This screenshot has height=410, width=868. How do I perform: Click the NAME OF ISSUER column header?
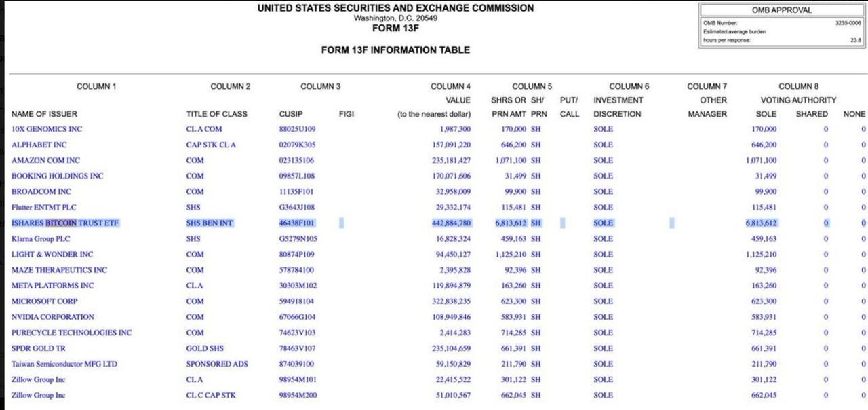[x=45, y=114]
